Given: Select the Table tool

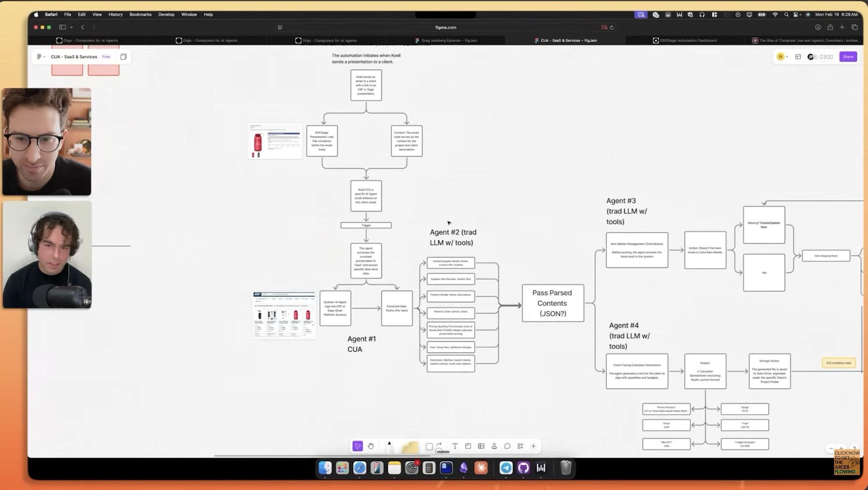Looking at the screenshot, I should click(481, 446).
